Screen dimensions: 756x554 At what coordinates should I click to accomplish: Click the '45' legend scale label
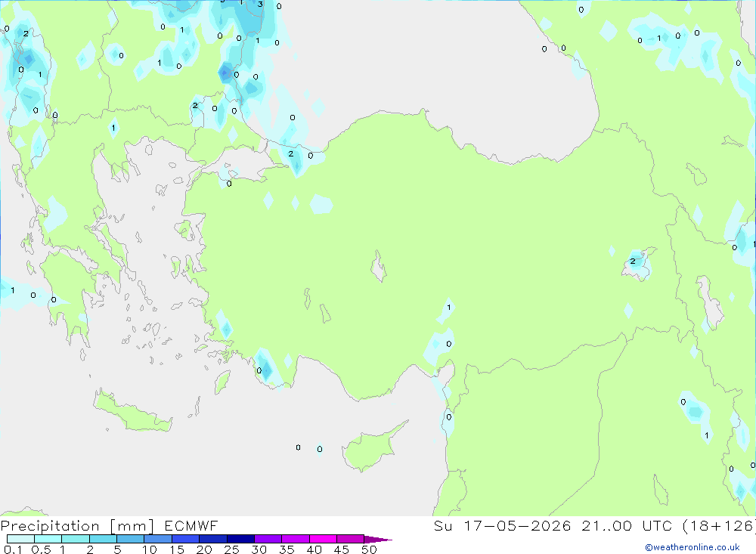pyautogui.click(x=342, y=549)
